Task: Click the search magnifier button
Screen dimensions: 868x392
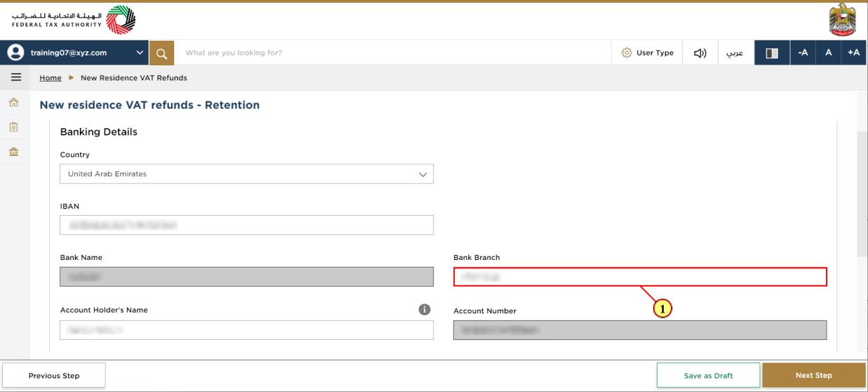Action: pyautogui.click(x=161, y=53)
